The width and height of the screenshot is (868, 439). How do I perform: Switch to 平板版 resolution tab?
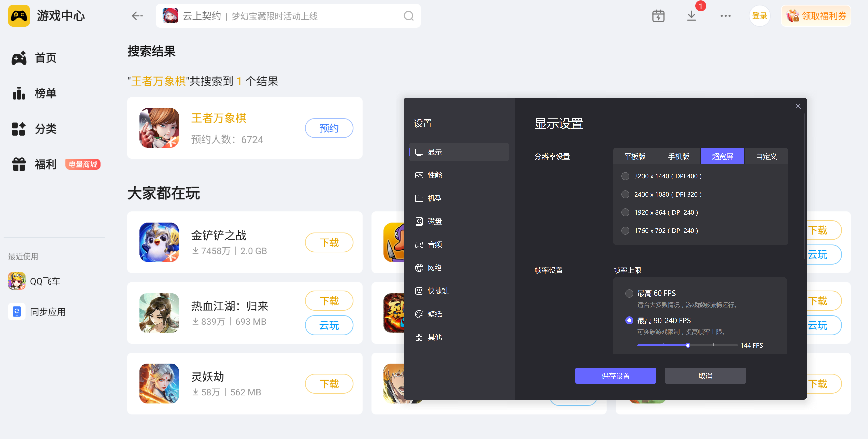pyautogui.click(x=634, y=156)
